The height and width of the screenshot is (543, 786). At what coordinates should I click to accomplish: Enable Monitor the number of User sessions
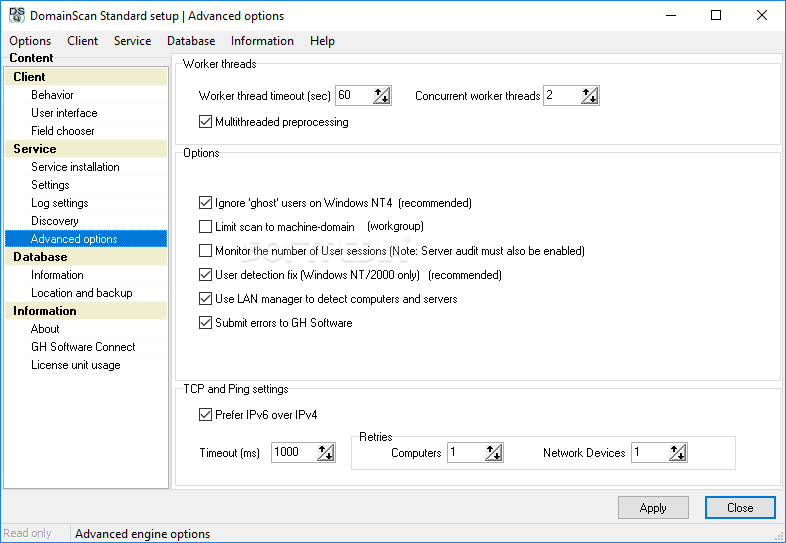click(x=205, y=251)
